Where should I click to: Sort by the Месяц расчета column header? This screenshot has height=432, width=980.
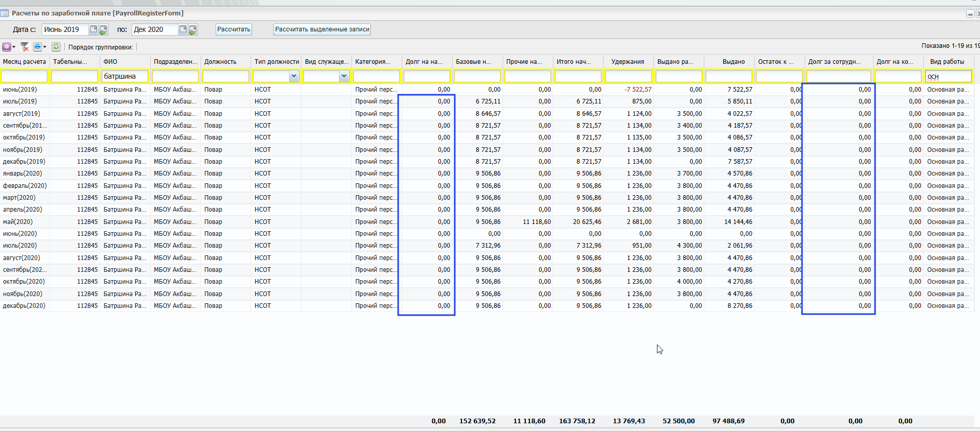(24, 62)
